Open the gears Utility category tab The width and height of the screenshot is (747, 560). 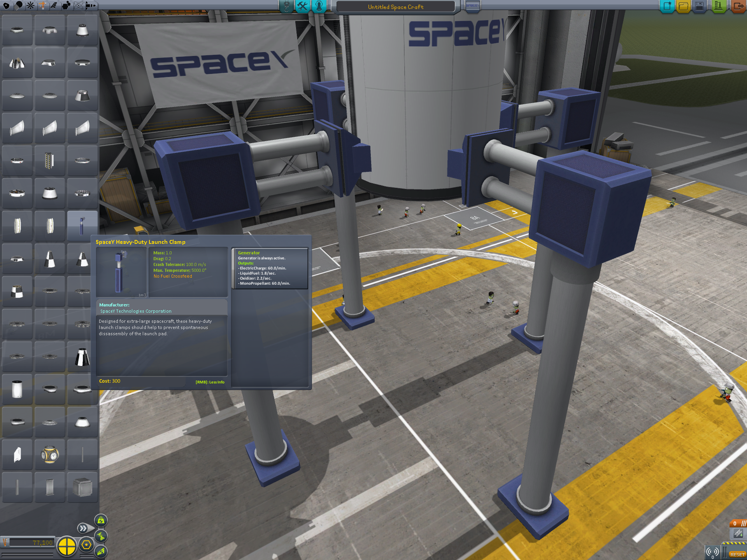coord(67,5)
